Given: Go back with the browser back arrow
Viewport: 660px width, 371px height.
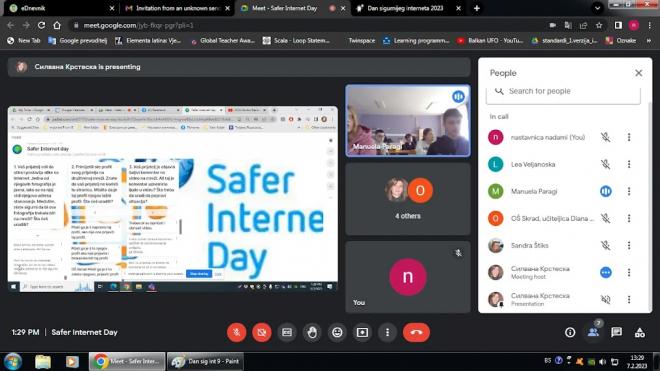Looking at the screenshot, I should [11, 25].
